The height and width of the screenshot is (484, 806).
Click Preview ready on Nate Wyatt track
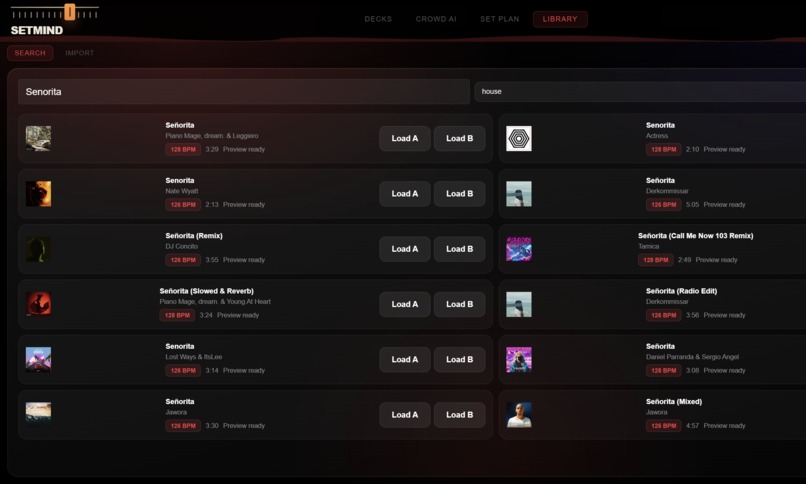[x=244, y=204]
